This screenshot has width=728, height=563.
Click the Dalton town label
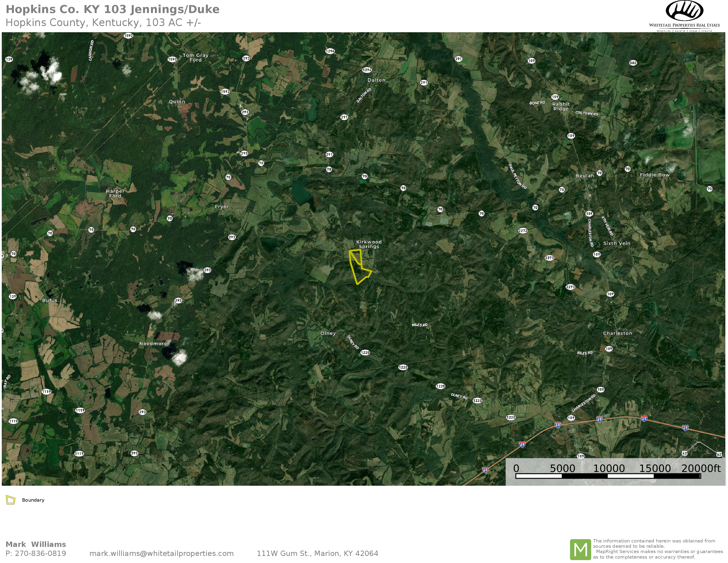click(376, 80)
